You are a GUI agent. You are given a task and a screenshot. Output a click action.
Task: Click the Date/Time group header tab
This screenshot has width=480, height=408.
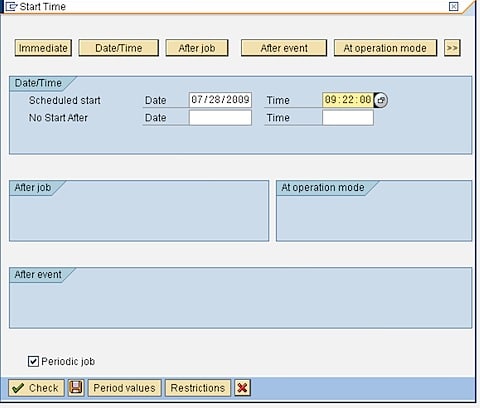tap(38, 83)
